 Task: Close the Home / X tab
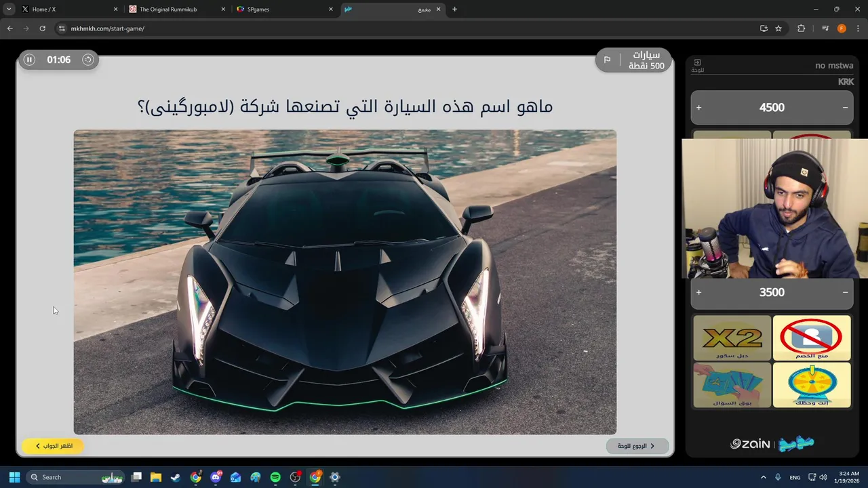pyautogui.click(x=115, y=9)
